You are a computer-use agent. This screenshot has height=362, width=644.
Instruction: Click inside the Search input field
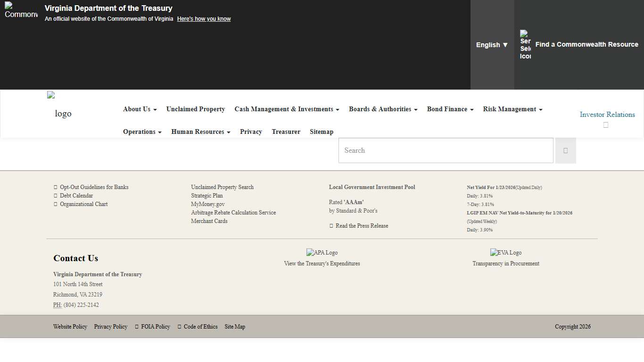coord(446,151)
